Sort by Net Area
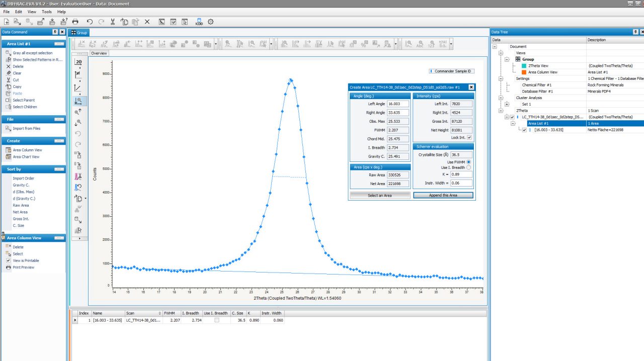Screen dimensions: 644x361 tap(20, 212)
